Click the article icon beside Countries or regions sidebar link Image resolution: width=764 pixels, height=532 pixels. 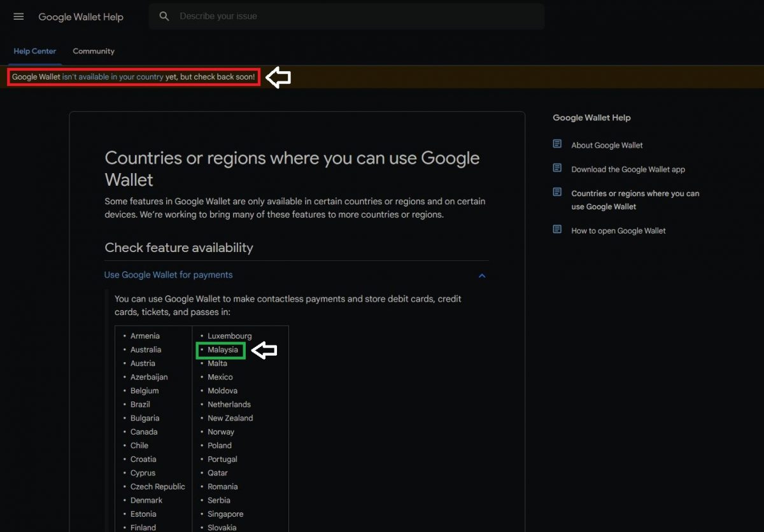[557, 192]
